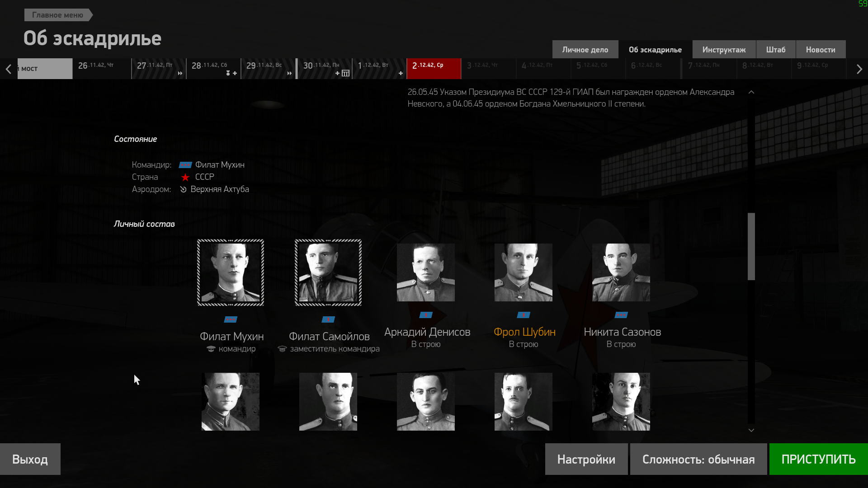Open the Сложность: обычная difficulty selector
This screenshot has height=488, width=868.
click(698, 459)
